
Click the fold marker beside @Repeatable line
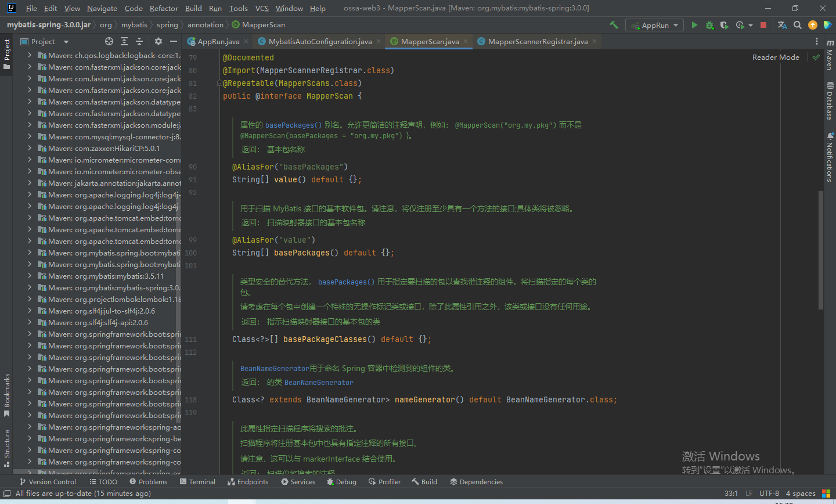220,83
